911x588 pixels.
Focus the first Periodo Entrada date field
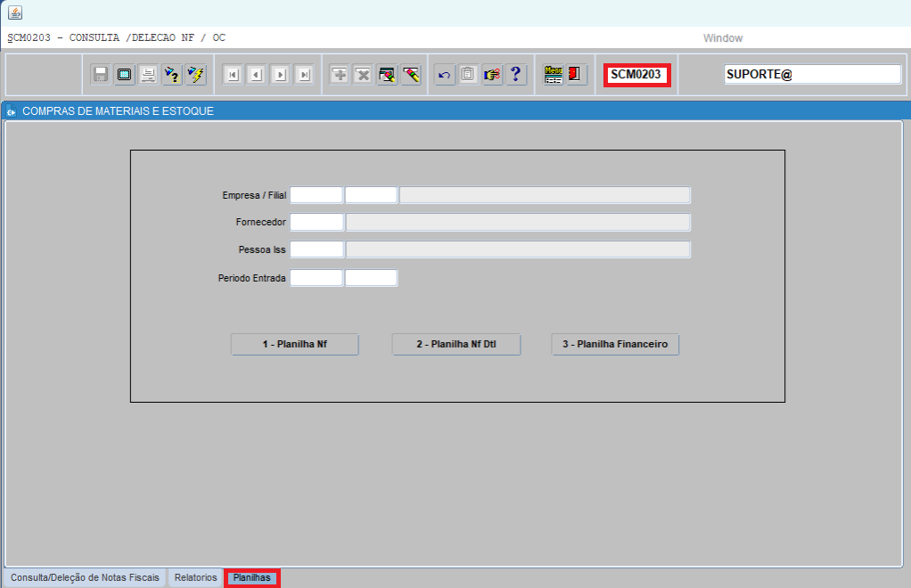coord(316,278)
